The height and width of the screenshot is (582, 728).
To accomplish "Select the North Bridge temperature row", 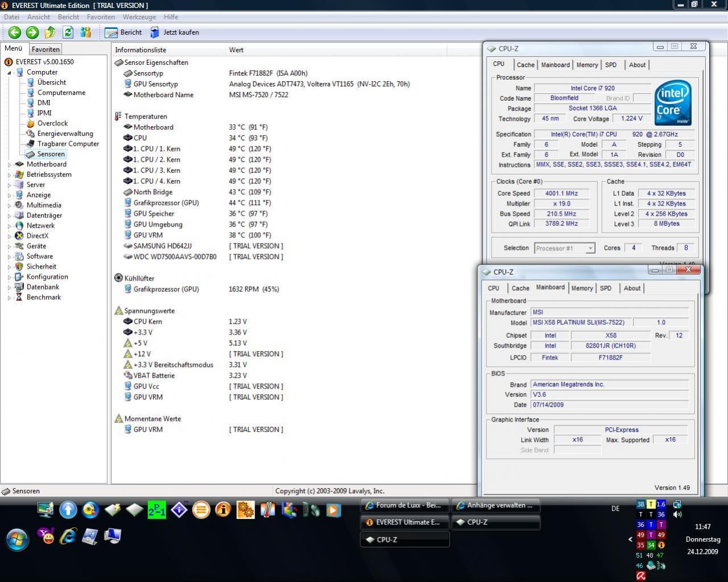I will (x=198, y=192).
